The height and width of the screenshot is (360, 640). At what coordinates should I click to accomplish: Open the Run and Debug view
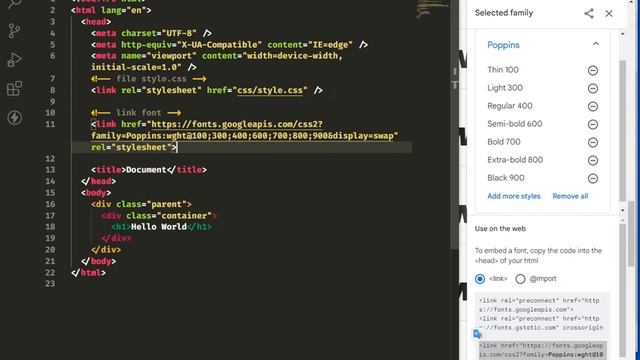click(14, 60)
